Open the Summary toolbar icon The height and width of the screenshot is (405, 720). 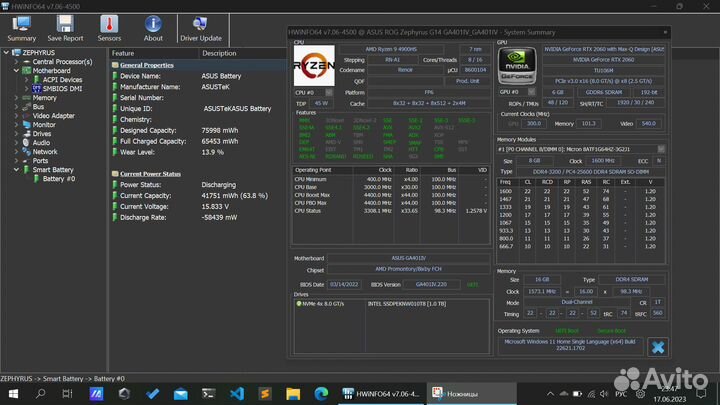[21, 28]
